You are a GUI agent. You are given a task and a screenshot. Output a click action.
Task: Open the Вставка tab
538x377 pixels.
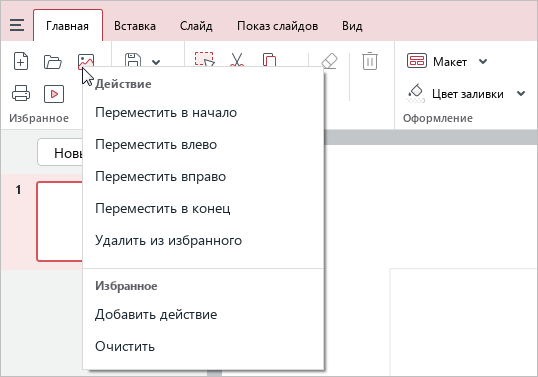(x=135, y=26)
